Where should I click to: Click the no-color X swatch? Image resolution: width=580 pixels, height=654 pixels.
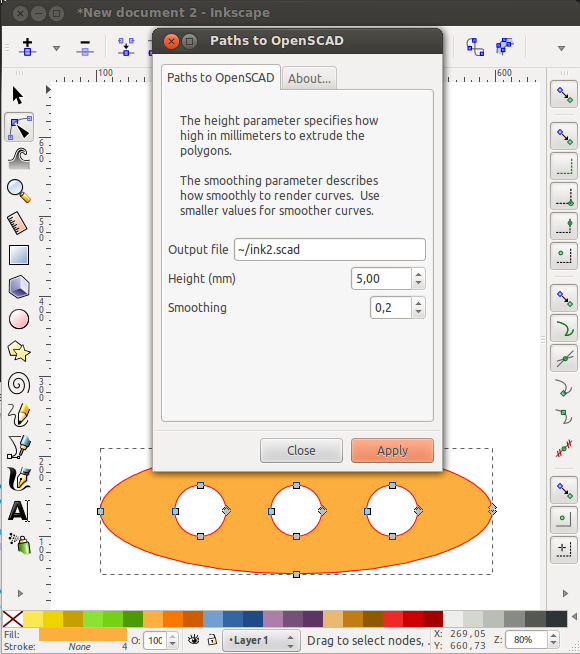(13, 619)
